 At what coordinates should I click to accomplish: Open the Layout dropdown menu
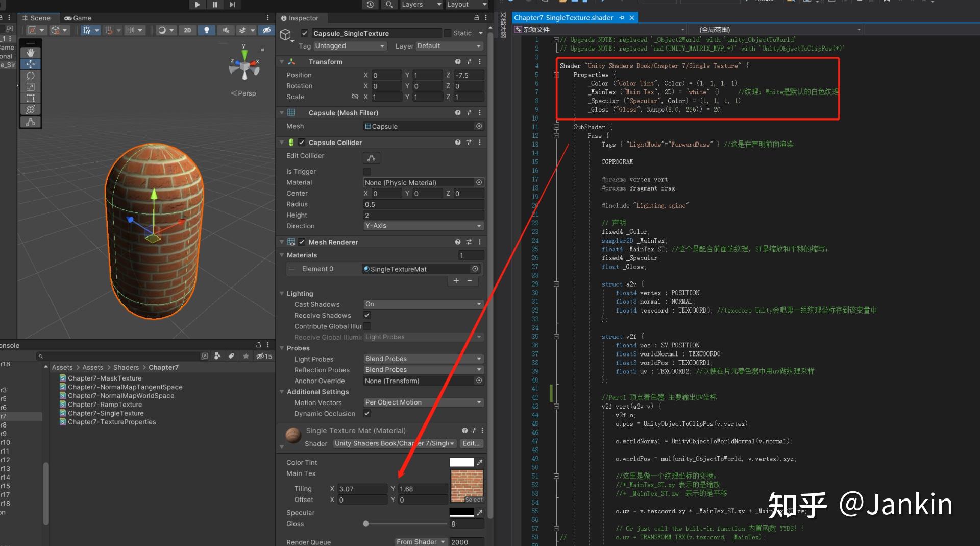tap(466, 5)
